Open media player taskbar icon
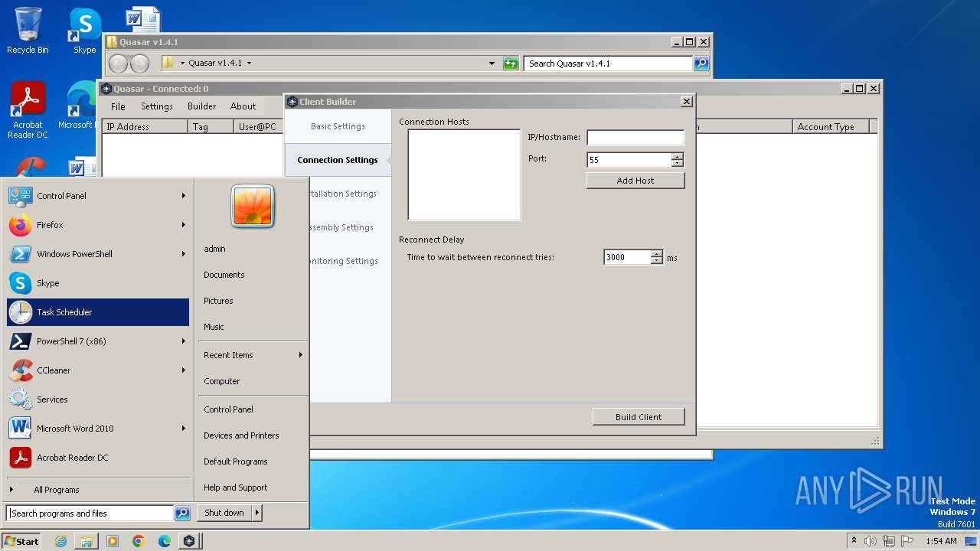Screen dimensions: 980x551 (113, 541)
